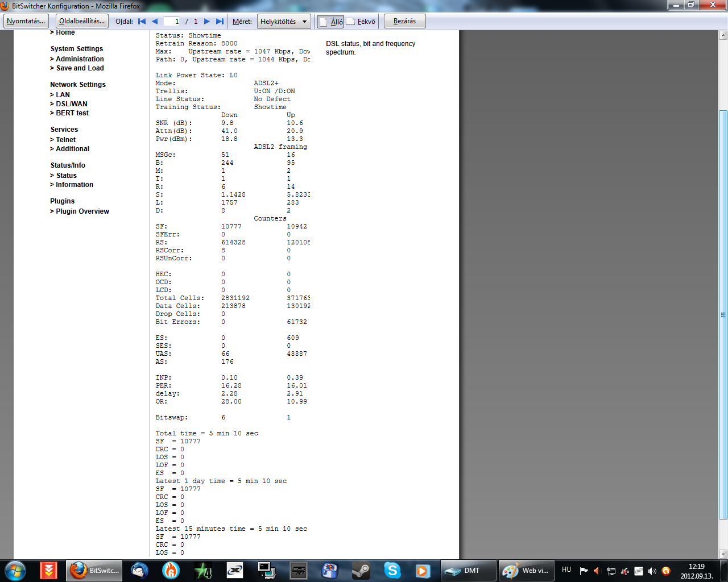Image resolution: width=728 pixels, height=582 pixels.
Task: Select Fekvő landscape orientation
Action: click(361, 22)
